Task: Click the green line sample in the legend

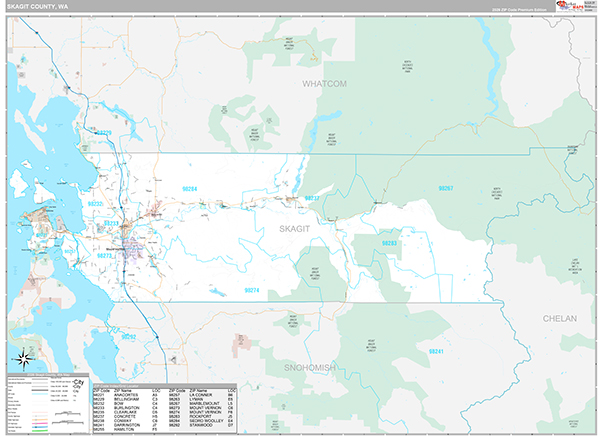Action: (x=40, y=431)
